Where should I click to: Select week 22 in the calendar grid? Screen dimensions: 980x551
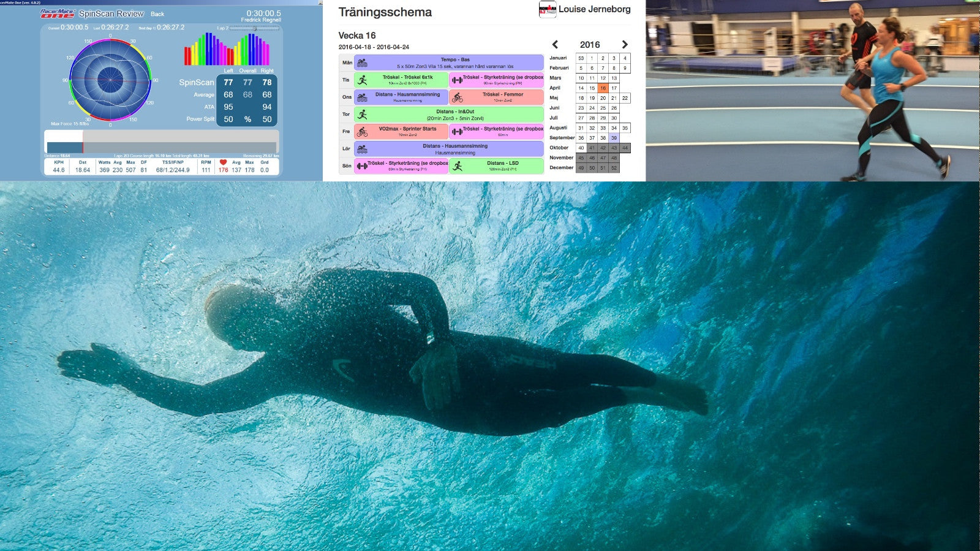pyautogui.click(x=625, y=98)
